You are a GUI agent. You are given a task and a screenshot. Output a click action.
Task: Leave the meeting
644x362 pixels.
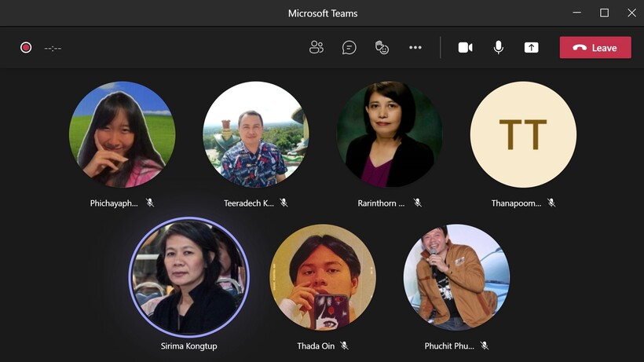coord(595,48)
